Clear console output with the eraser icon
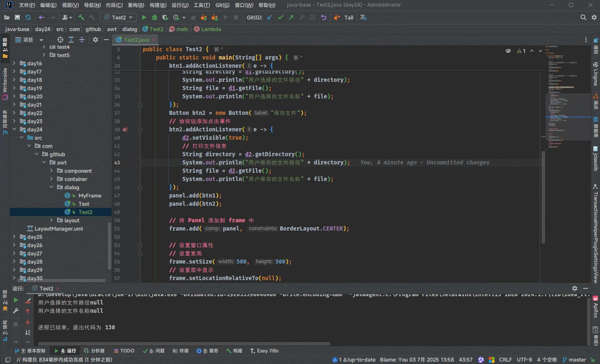This screenshot has height=364, width=600. pos(28,300)
